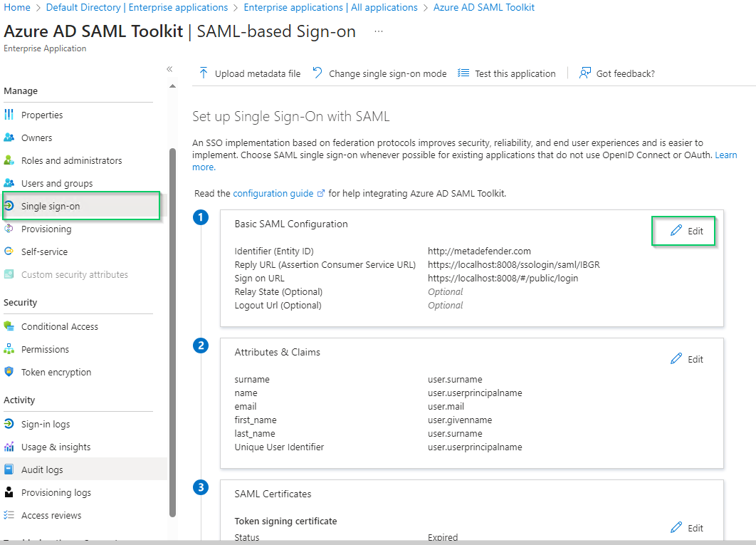
Task: Click the Single sign-on arrow icon
Action: tap(9, 206)
